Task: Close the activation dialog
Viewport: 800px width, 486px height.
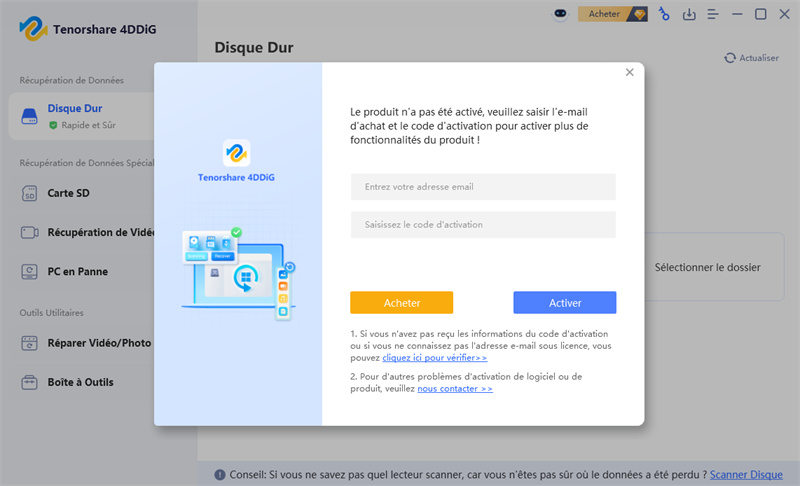Action: [630, 72]
